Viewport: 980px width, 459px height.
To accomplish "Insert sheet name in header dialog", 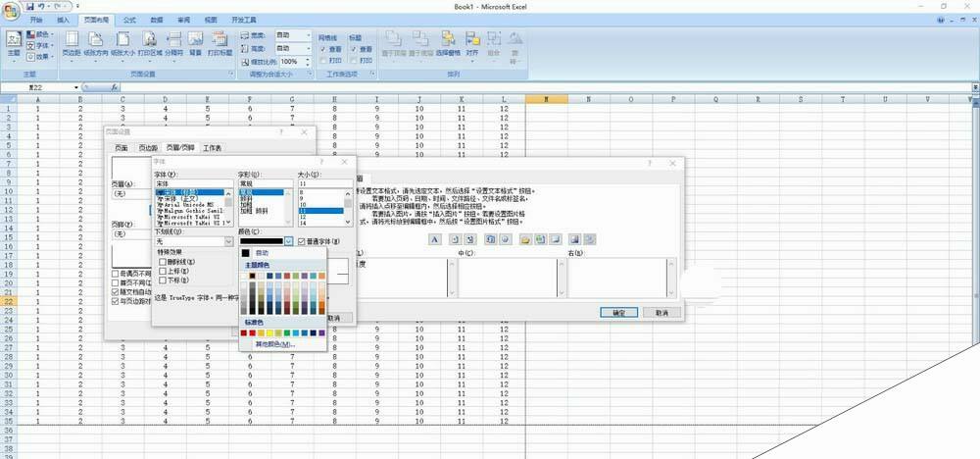I will point(555,239).
